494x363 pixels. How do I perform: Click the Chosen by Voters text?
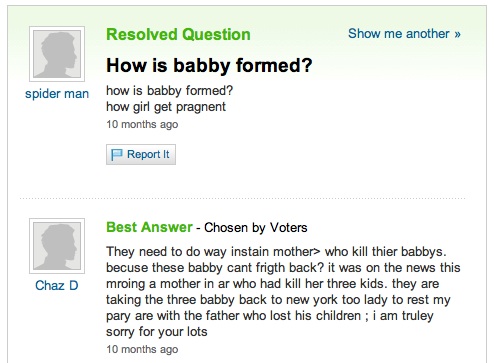click(256, 228)
